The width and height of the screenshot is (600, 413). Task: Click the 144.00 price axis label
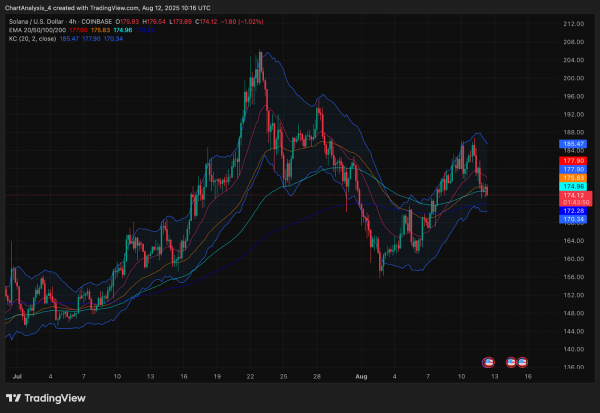tap(574, 331)
